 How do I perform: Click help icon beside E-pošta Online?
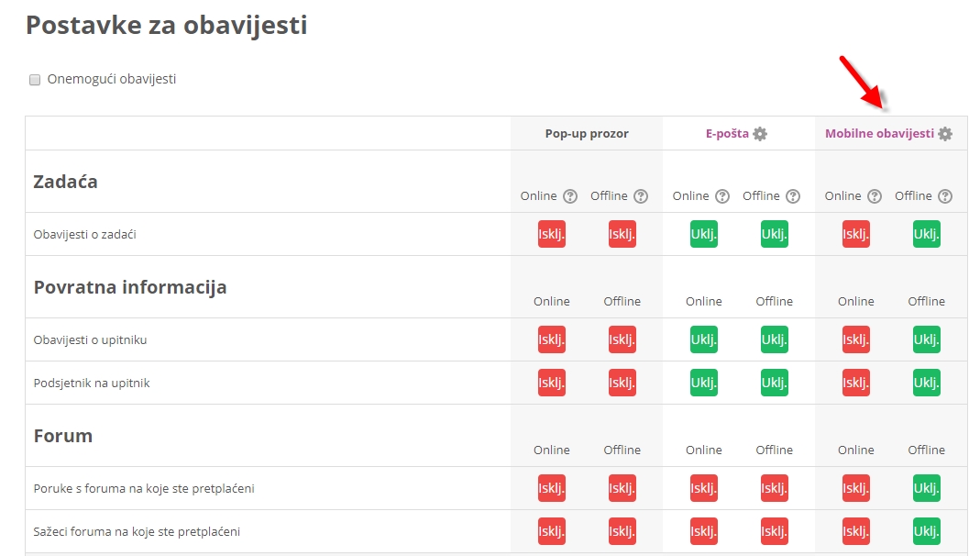point(722,196)
